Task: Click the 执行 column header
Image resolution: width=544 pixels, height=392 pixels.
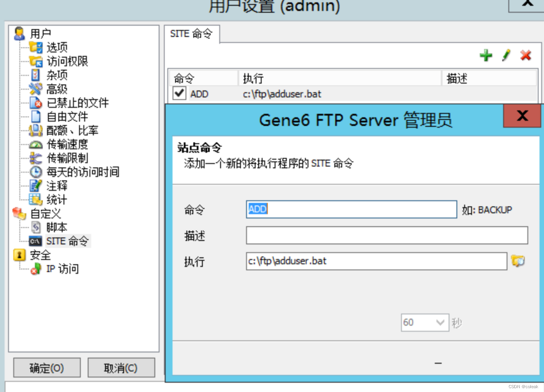Action: click(x=340, y=78)
